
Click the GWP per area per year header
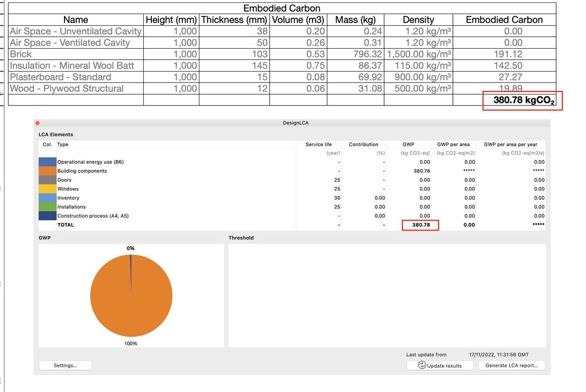[x=510, y=144]
